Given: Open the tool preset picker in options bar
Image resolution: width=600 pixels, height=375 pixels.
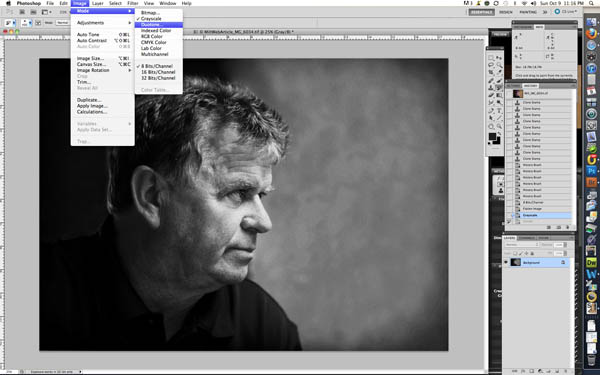Looking at the screenshot, I should tap(10, 23).
